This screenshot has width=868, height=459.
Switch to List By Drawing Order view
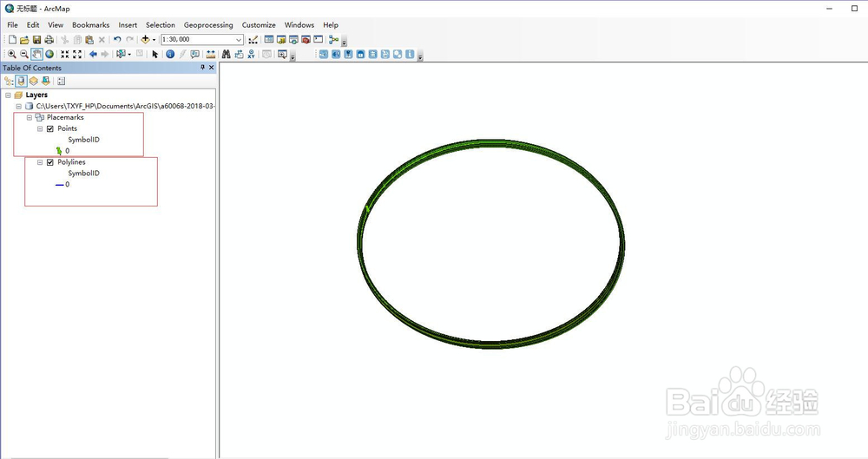9,82
